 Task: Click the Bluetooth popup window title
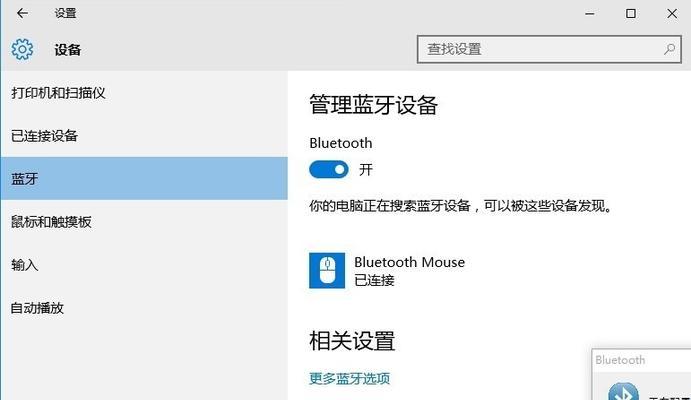(620, 360)
